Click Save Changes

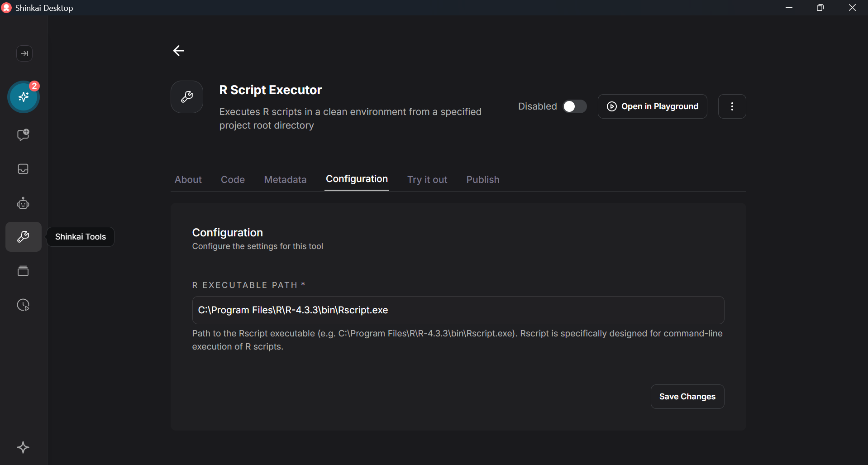pyautogui.click(x=687, y=397)
